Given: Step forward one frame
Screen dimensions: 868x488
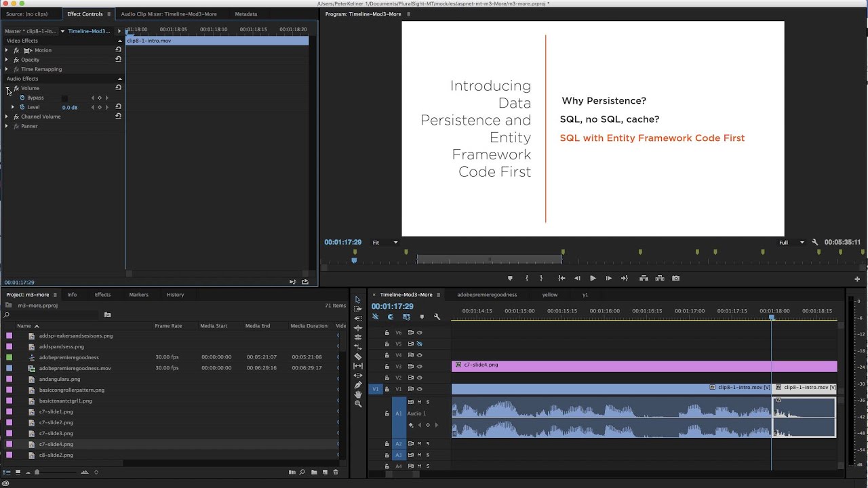Looking at the screenshot, I should click(608, 278).
